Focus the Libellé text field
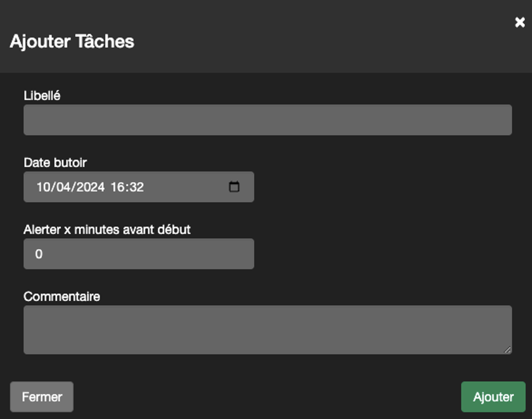 coord(268,120)
